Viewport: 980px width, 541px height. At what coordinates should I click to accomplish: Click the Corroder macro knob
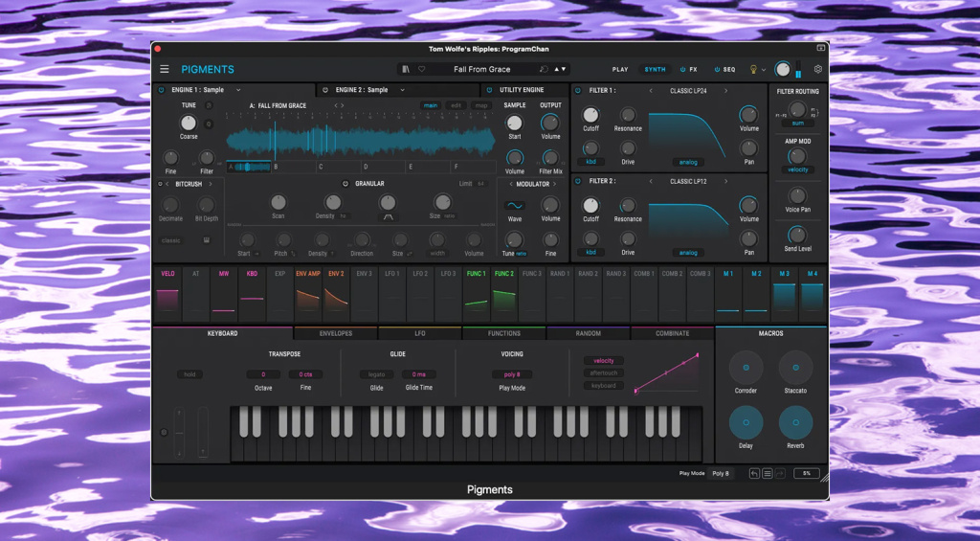(746, 368)
